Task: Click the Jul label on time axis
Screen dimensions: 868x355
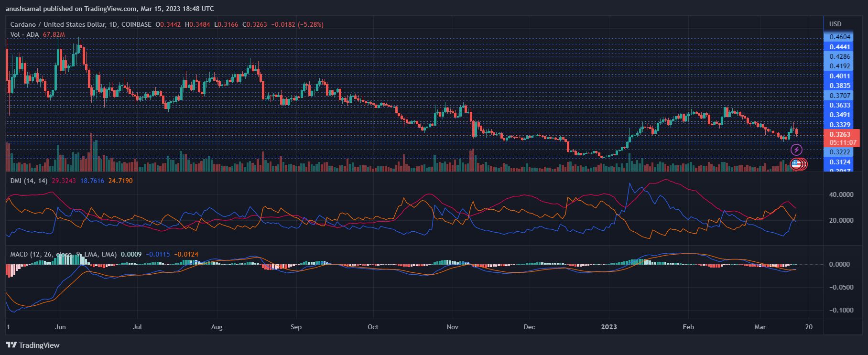Action: click(x=138, y=327)
